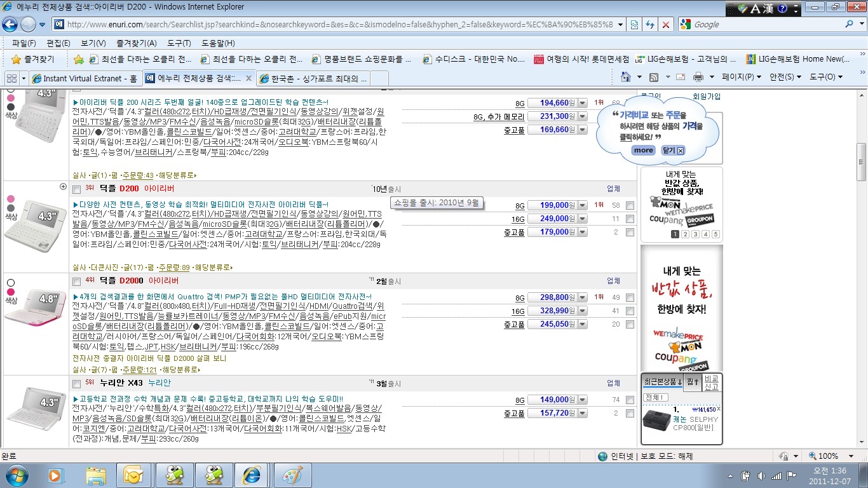Screen dimensions: 868x488
Task: Expand the dropdown arrow next to 298,800원
Action: coord(583,297)
